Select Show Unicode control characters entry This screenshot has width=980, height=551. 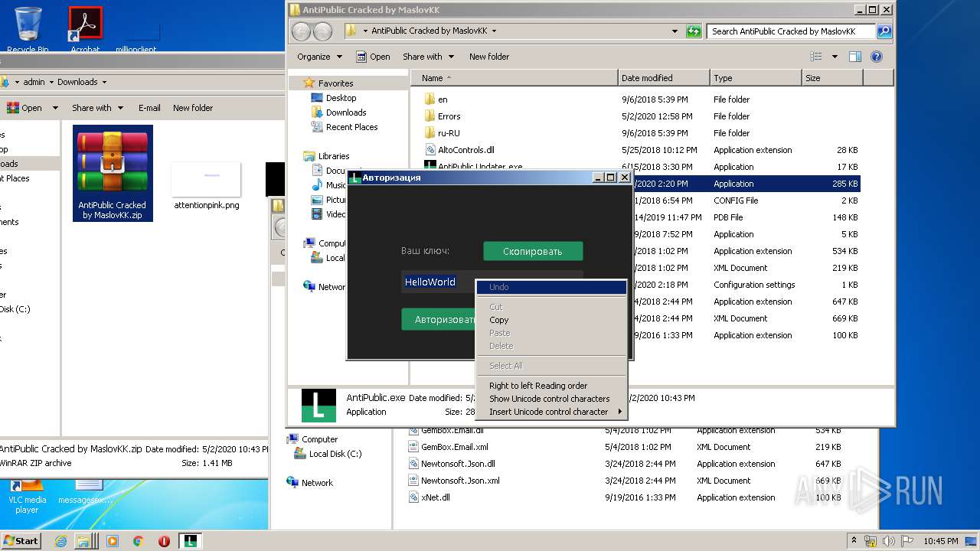[x=549, y=399]
